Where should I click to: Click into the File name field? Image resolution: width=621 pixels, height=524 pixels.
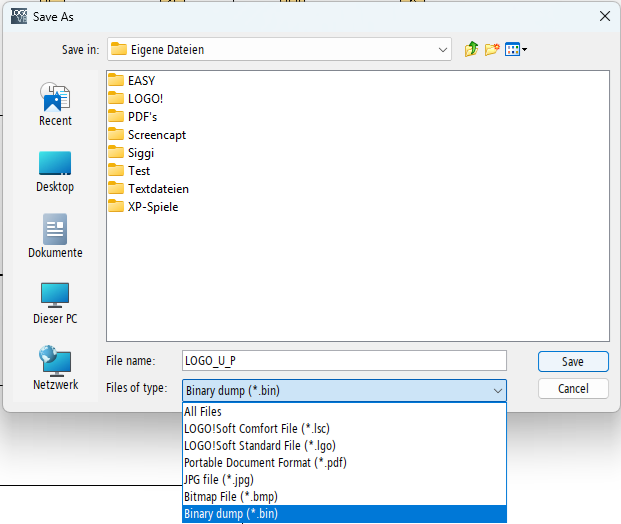click(x=344, y=361)
